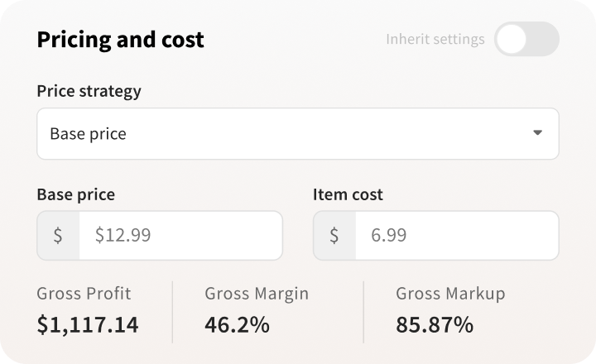This screenshot has height=364, width=596.
Task: Focus the Item cost input showing 6.99
Action: coord(456,235)
